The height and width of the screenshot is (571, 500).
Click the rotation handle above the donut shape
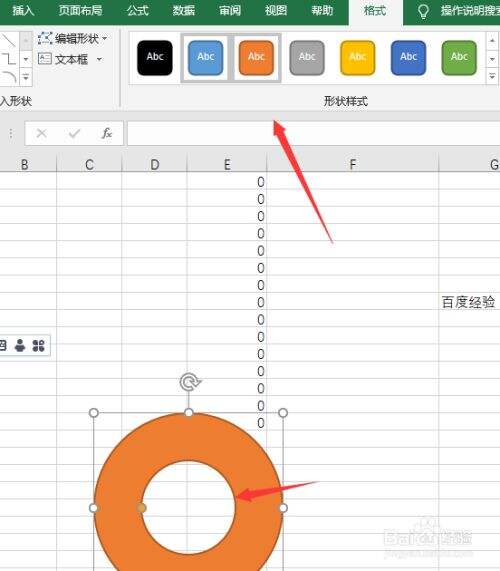pos(190,382)
